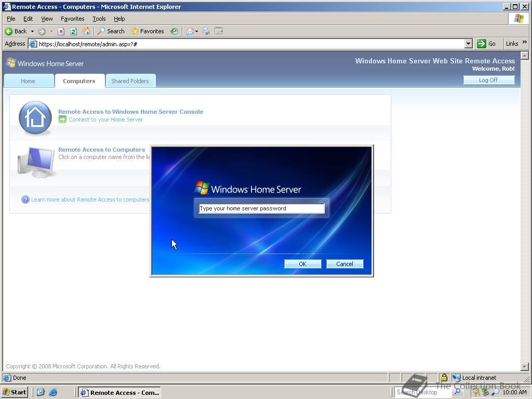Click the Internet Explorer icon in the window title bar
This screenshot has width=532, height=399.
[6, 6]
